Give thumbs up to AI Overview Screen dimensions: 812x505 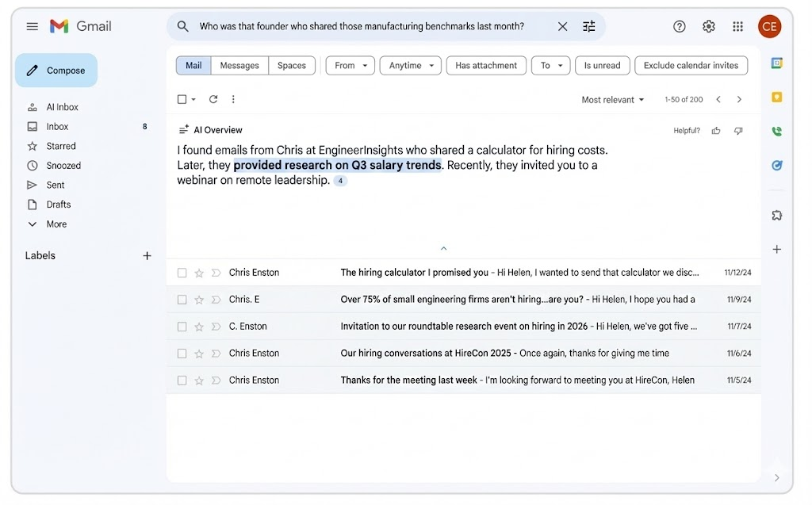tap(716, 131)
